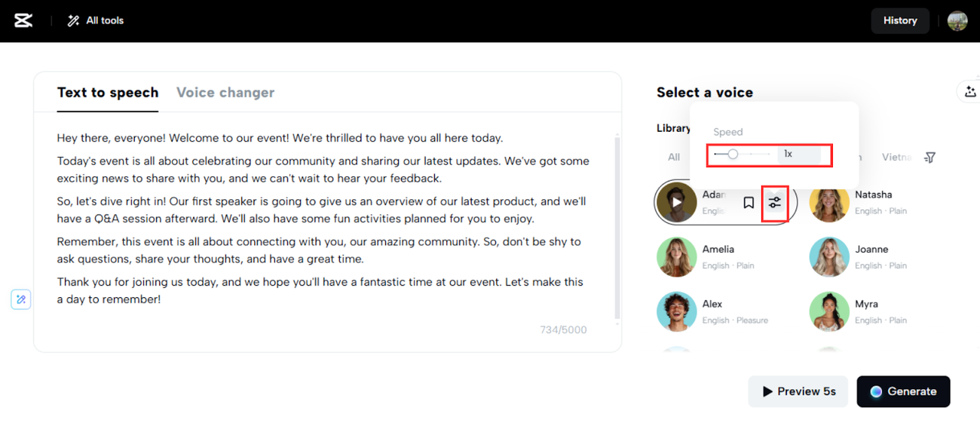This screenshot has height=429, width=980.
Task: Open the user profile avatar
Action: click(x=957, y=21)
